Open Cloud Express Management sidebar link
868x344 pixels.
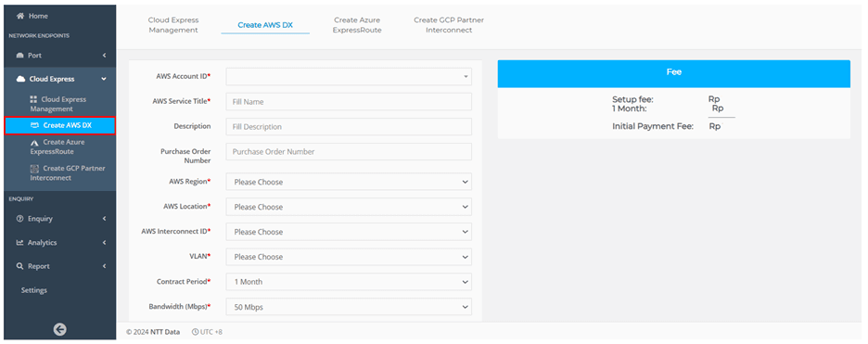59,104
